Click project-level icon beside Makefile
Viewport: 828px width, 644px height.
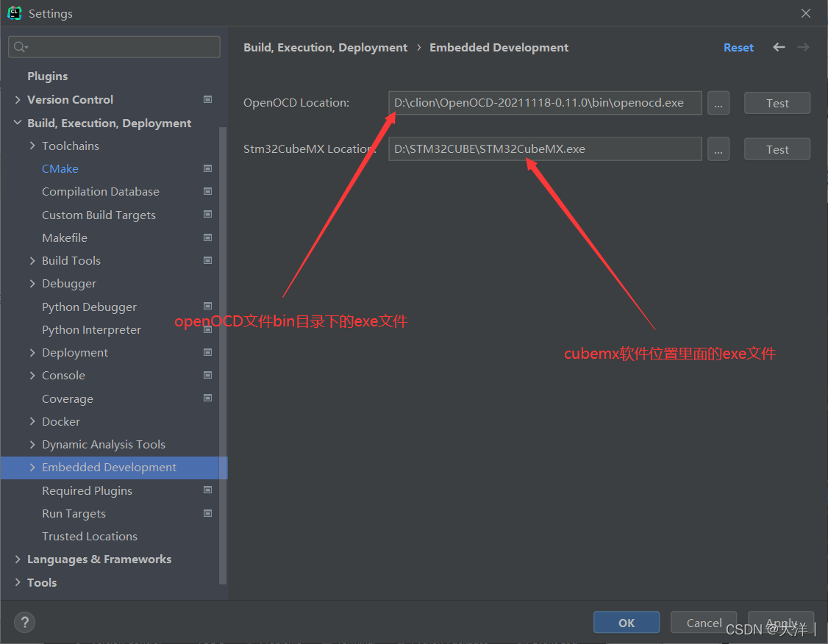click(x=208, y=237)
